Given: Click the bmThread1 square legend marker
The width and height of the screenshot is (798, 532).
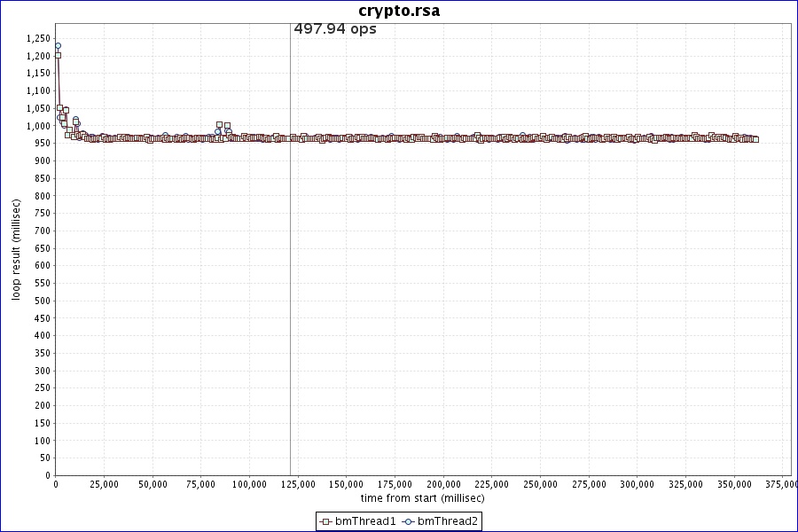Looking at the screenshot, I should coord(326,521).
